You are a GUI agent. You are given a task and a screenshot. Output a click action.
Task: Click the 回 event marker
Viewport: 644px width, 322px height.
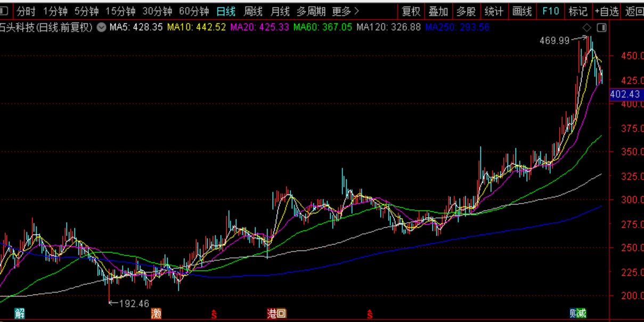point(281,313)
